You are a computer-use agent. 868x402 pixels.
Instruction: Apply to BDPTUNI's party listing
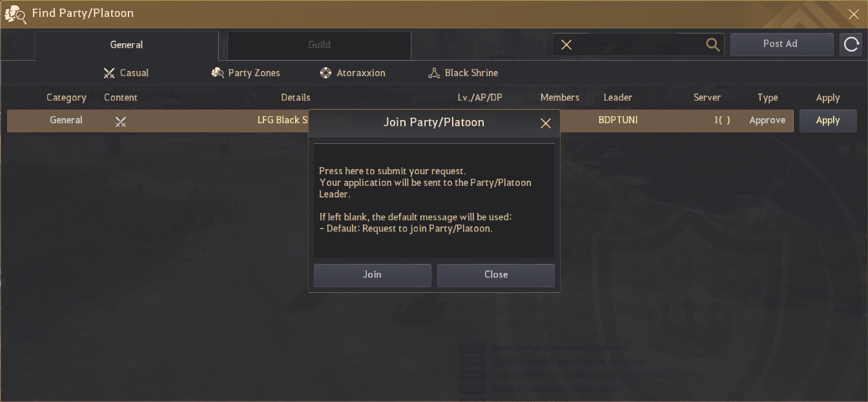point(827,121)
